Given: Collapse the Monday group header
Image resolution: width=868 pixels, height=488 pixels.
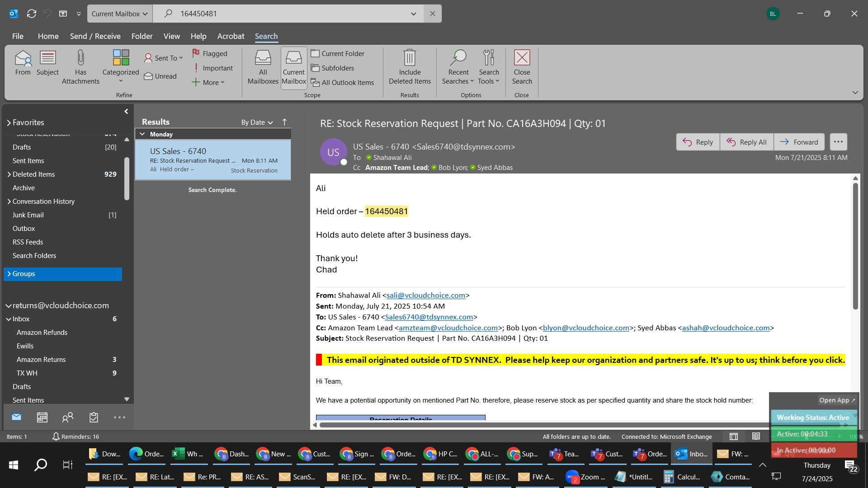Looking at the screenshot, I should click(x=142, y=134).
